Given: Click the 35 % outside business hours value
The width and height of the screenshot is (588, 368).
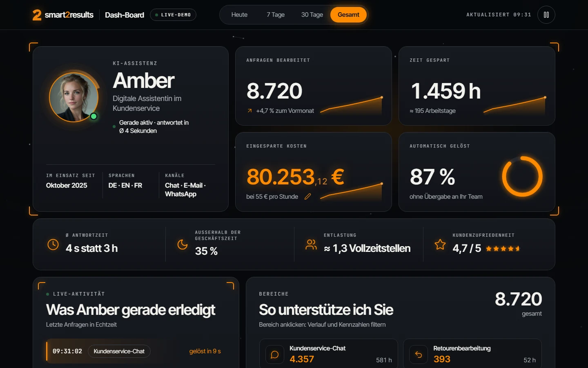Looking at the screenshot, I should coord(206,251).
